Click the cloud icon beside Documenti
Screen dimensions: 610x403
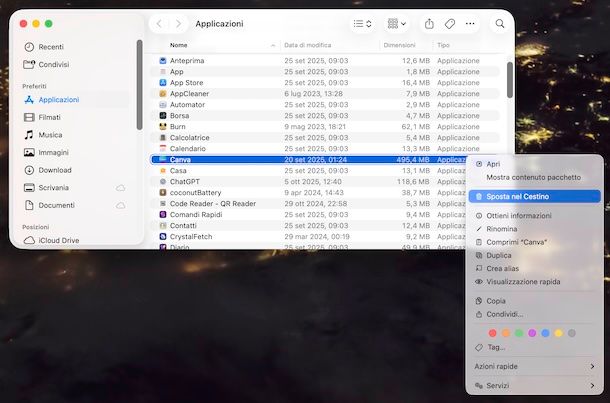click(121, 205)
